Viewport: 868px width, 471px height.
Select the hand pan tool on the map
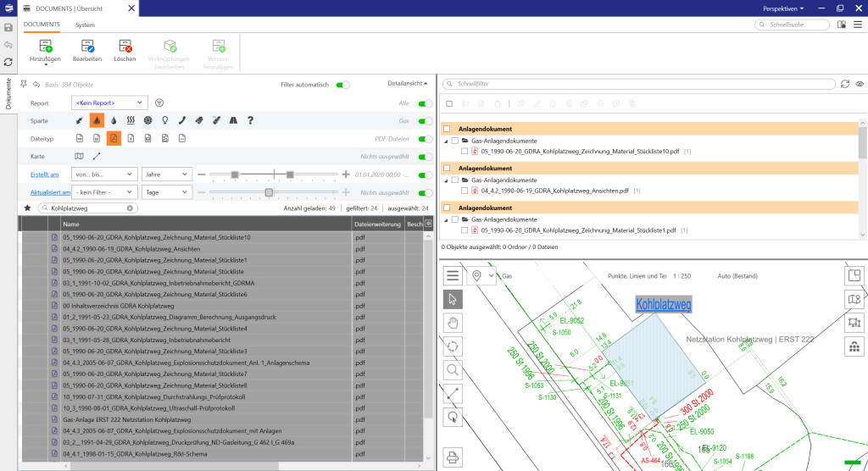point(453,323)
